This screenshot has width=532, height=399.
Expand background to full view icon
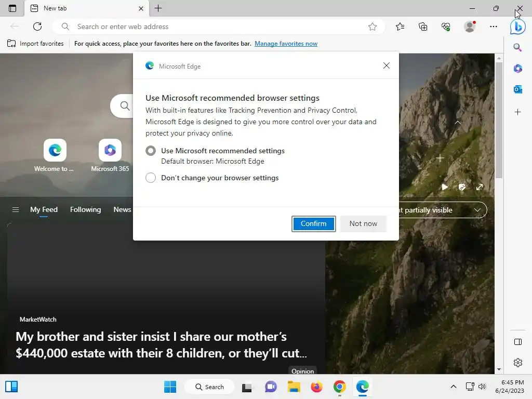480,187
